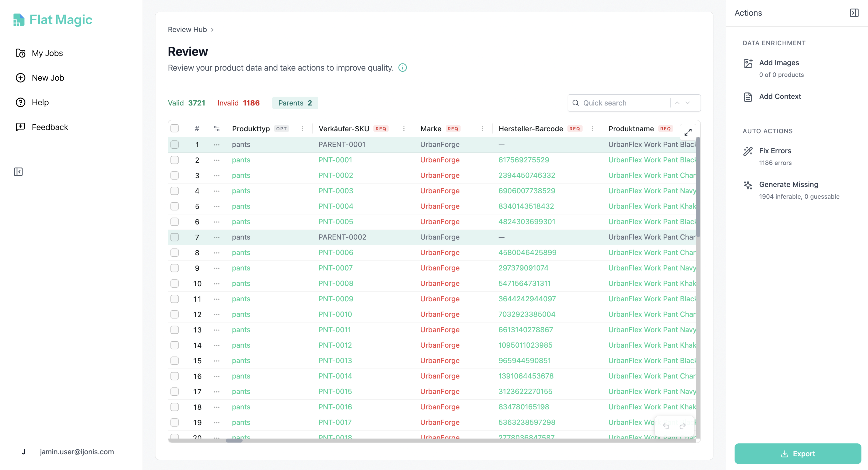Open the Add Context enrichment tool
Viewport: 868px width, 470px height.
coord(780,96)
